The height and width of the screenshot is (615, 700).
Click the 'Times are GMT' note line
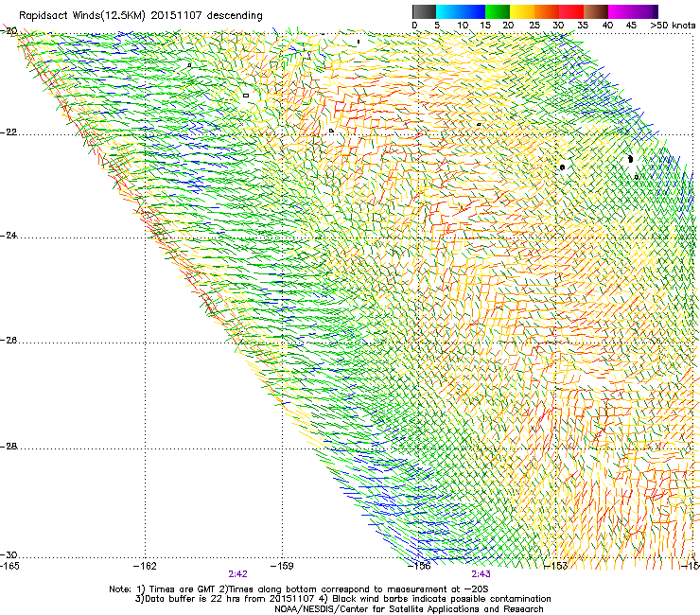[x=299, y=589]
